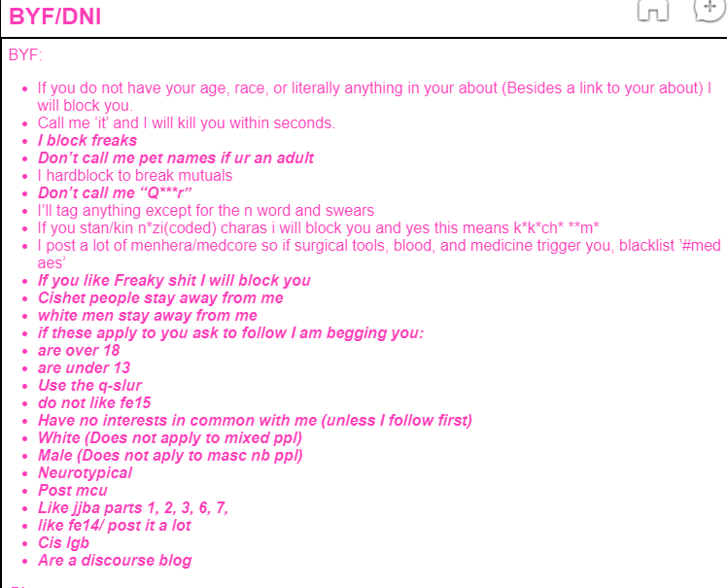
Task: Click the BYF/DNI page title
Action: click(54, 17)
